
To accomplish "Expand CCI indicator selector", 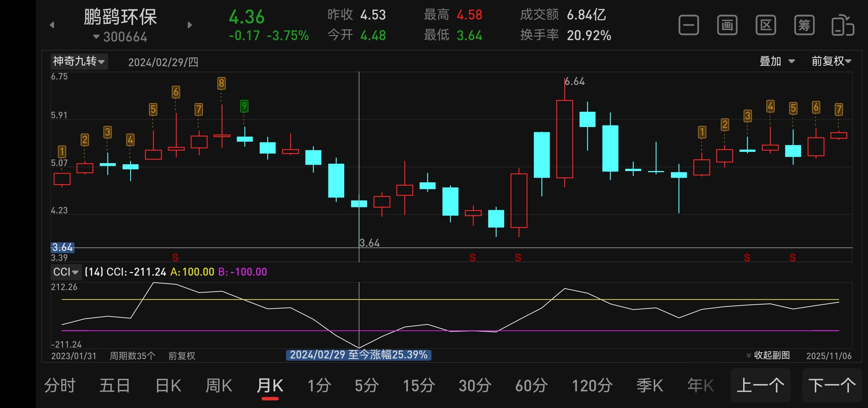I will click(x=65, y=272).
